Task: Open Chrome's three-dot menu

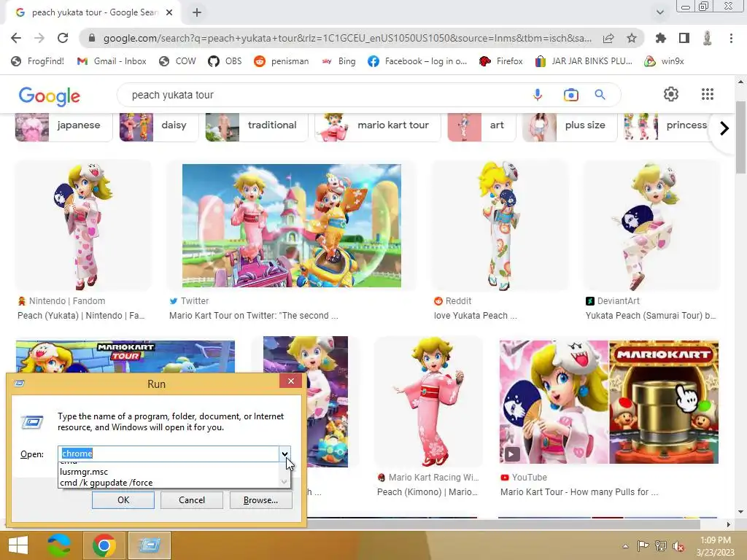Action: 731,38
